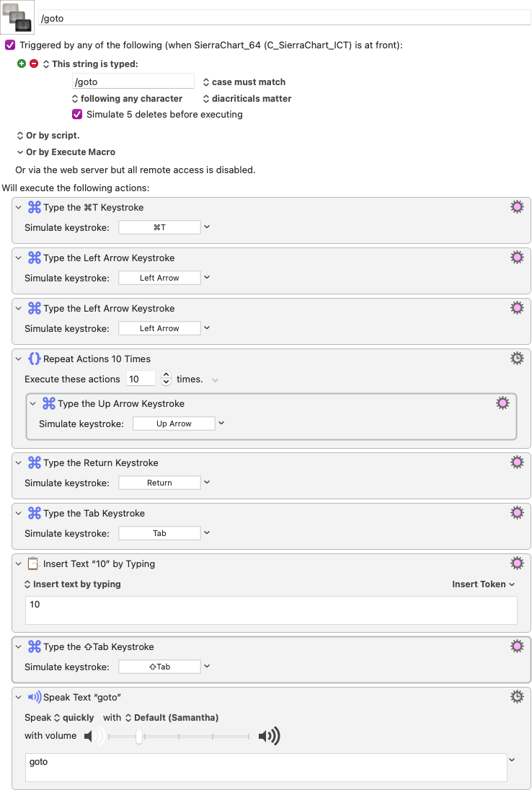
Task: Open the Insert Token menu
Action: pos(483,584)
